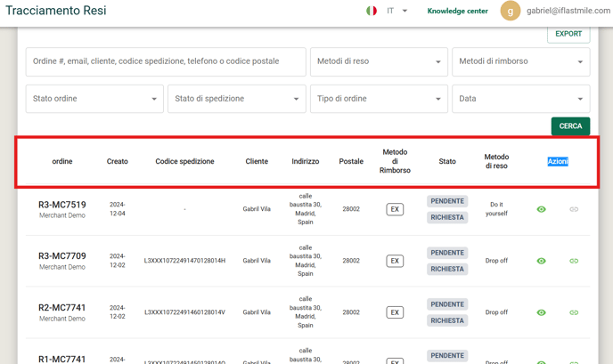View details of order R3-MC7519 (eye icon)
This screenshot has width=613, height=364.
[541, 209]
